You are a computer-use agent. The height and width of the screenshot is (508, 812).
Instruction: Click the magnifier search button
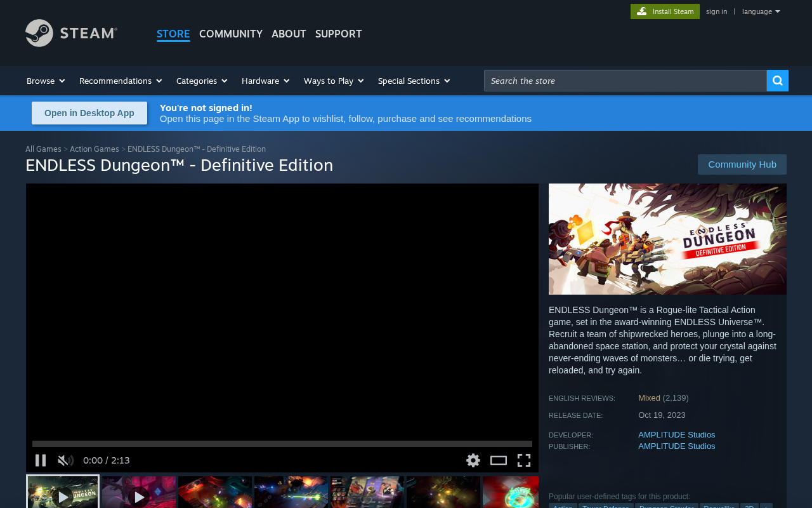click(778, 81)
